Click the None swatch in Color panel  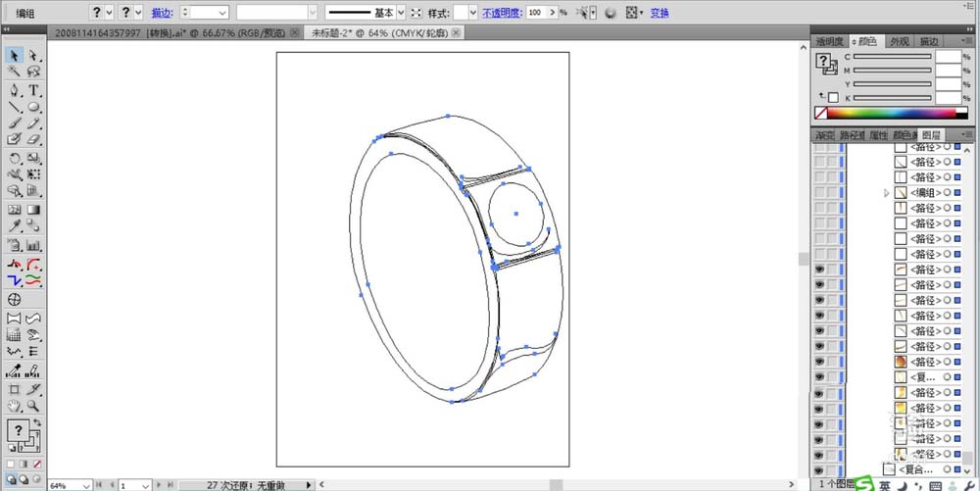point(820,113)
